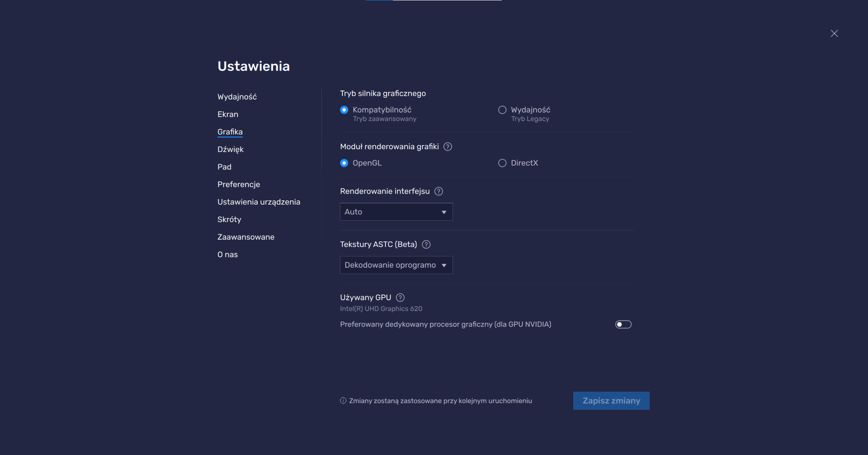868x455 pixels.
Task: Show help icon for Renderowanie interfejsu
Action: [x=439, y=191]
